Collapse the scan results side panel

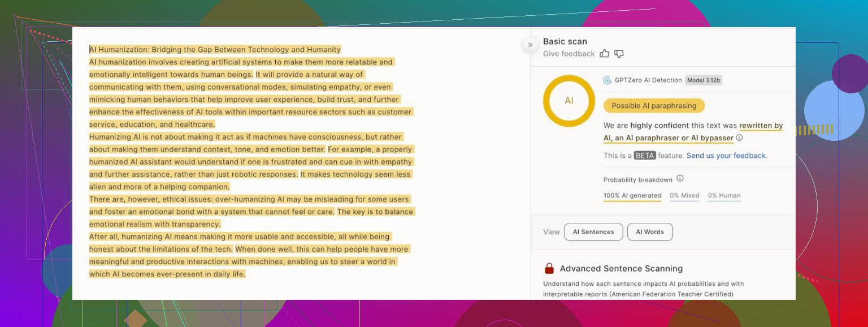530,45
